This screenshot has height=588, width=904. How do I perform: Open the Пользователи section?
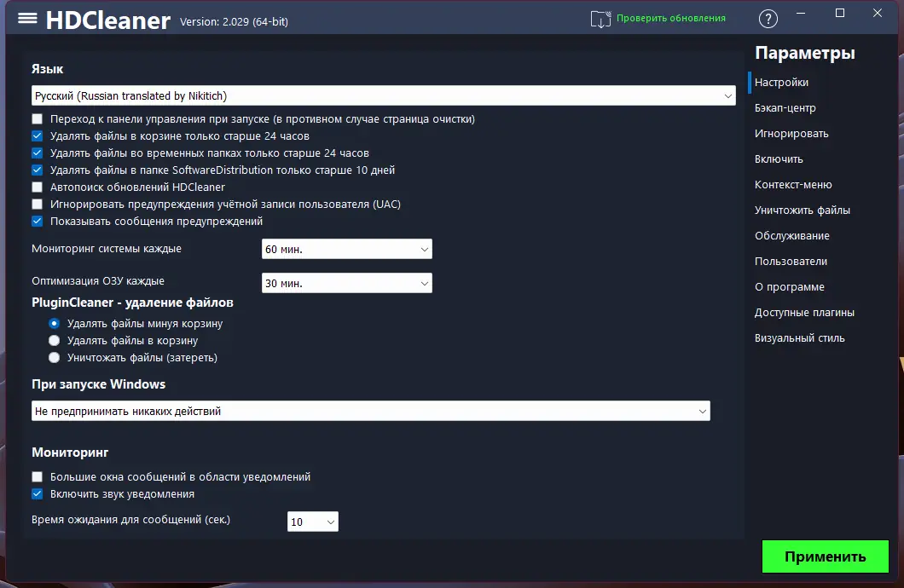pyautogui.click(x=791, y=262)
